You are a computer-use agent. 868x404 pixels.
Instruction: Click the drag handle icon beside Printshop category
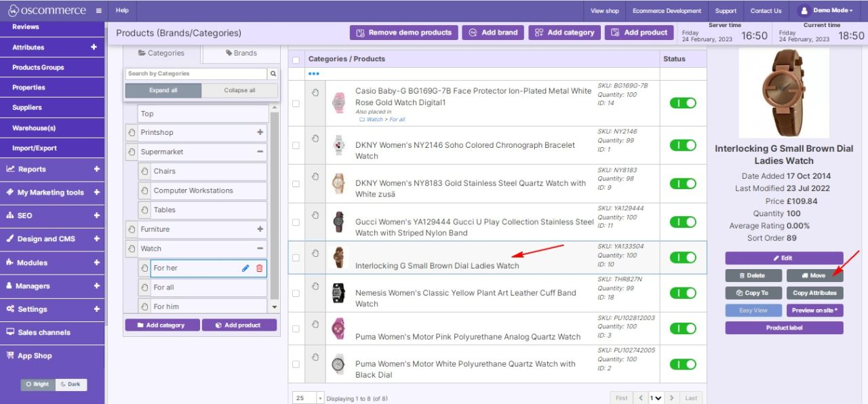(x=131, y=133)
